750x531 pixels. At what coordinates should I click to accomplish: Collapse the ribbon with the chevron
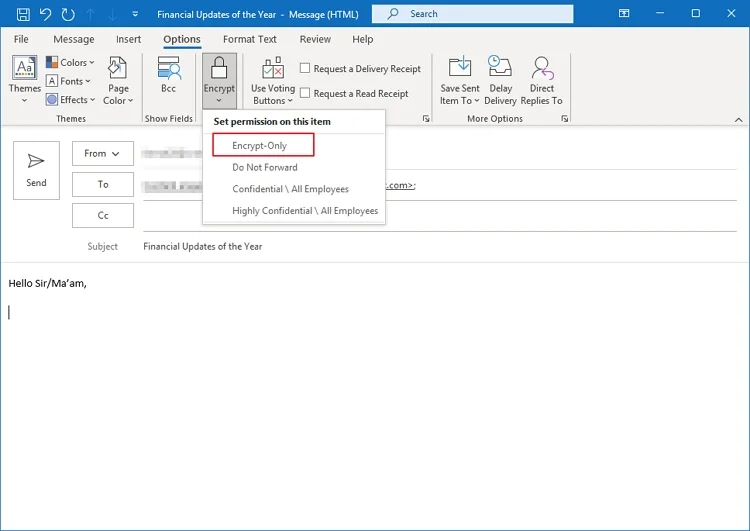click(739, 120)
